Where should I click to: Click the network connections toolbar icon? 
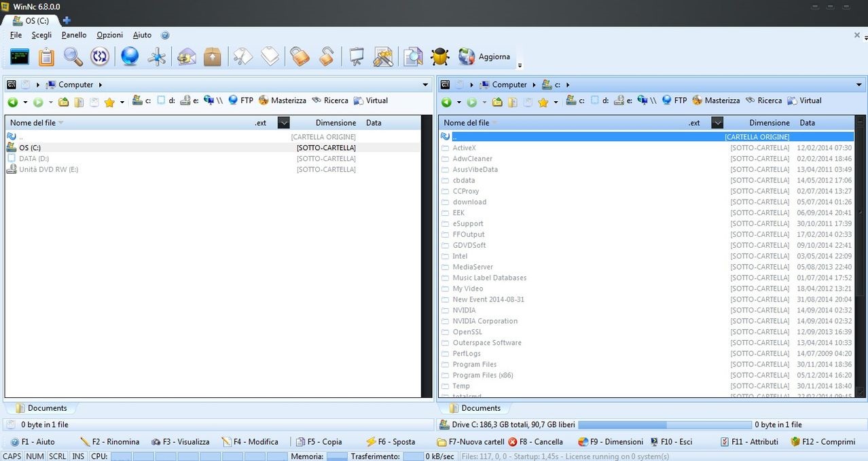point(157,57)
